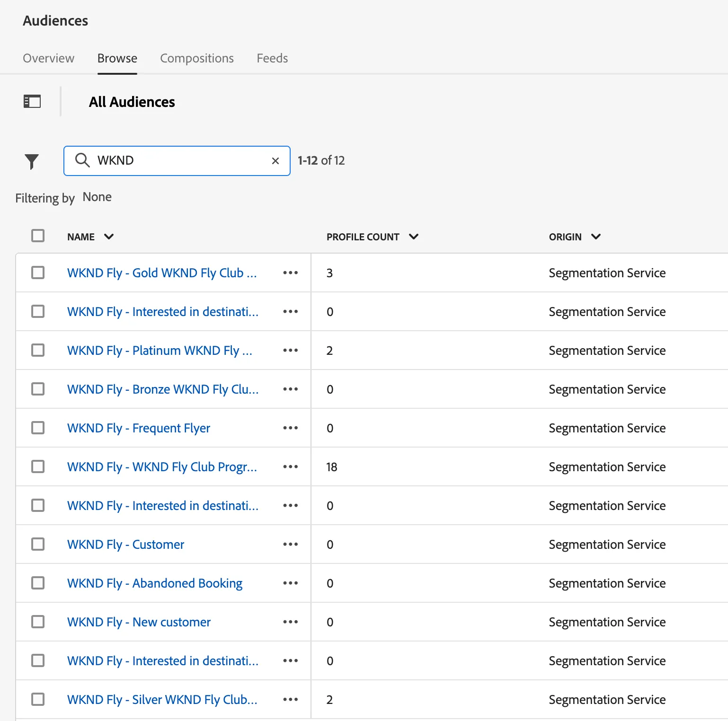The width and height of the screenshot is (728, 721).
Task: Open the Feeds tab
Action: 272,58
